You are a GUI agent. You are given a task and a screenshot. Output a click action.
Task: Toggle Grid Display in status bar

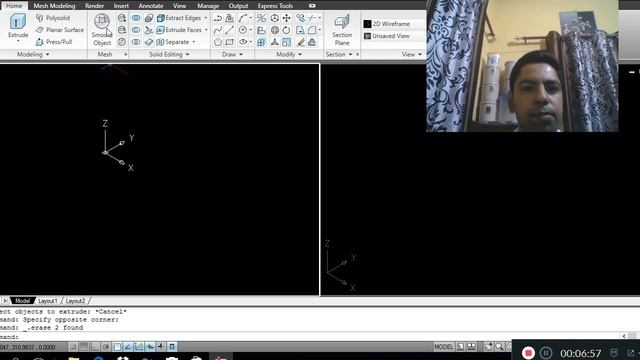84,347
